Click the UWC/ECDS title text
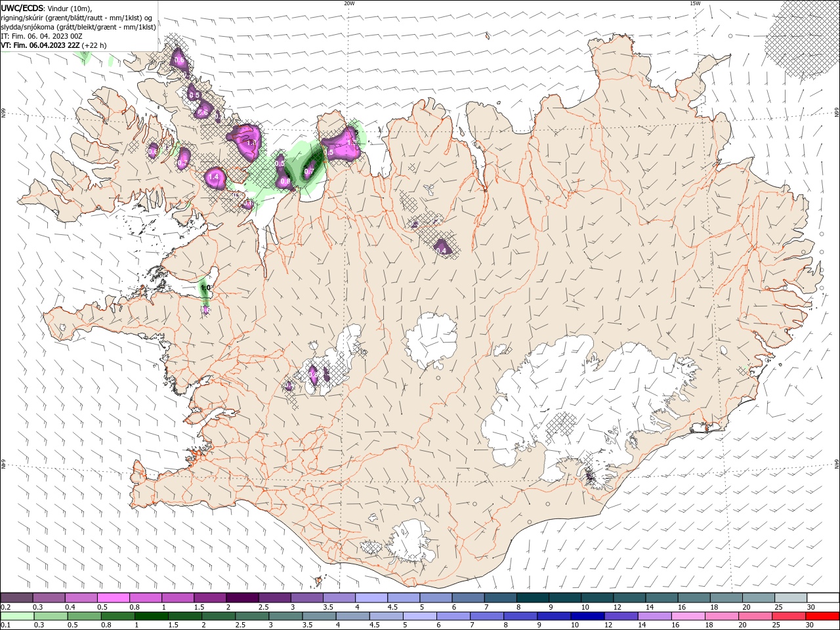Image resolution: width=840 pixels, height=630 pixels. pyautogui.click(x=23, y=8)
